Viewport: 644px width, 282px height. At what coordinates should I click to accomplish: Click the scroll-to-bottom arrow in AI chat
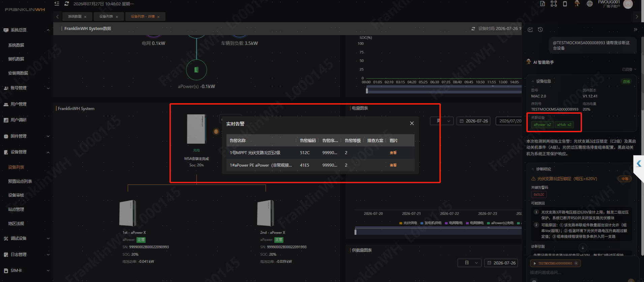click(x=583, y=248)
